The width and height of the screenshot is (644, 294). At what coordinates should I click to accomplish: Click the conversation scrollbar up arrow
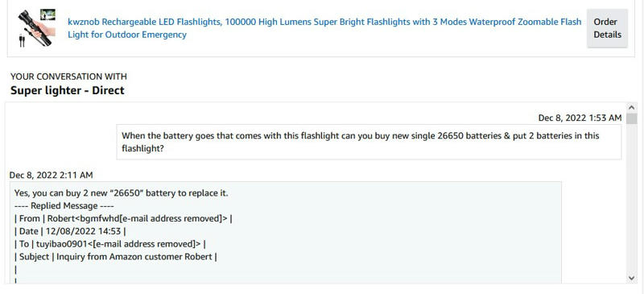coord(631,108)
